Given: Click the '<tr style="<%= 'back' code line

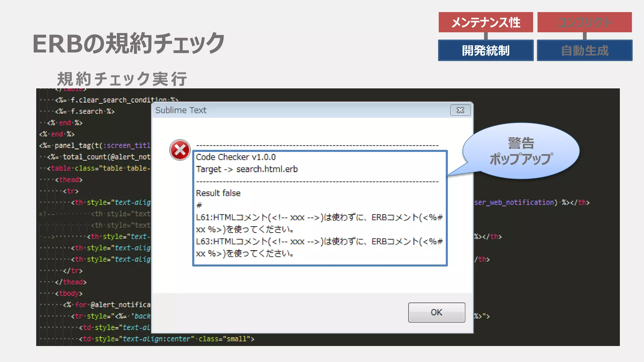Looking at the screenshot, I should (x=111, y=316).
